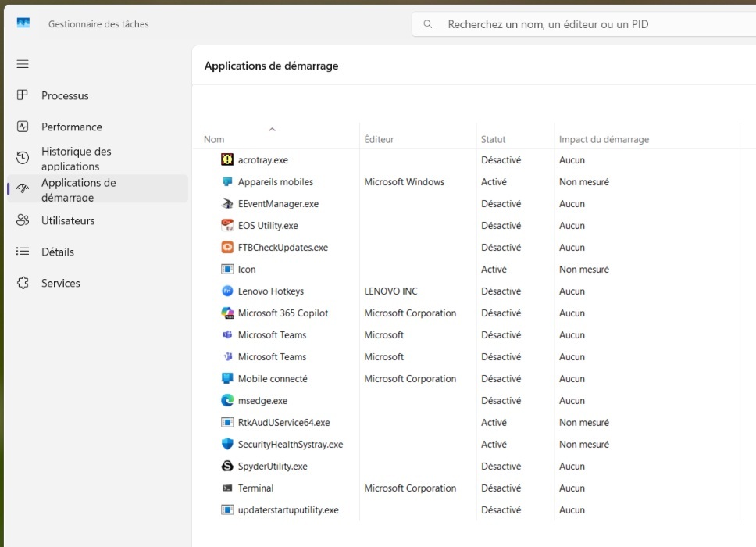The height and width of the screenshot is (547, 756).
Task: Sort by the Statut column header
Action: pos(493,139)
